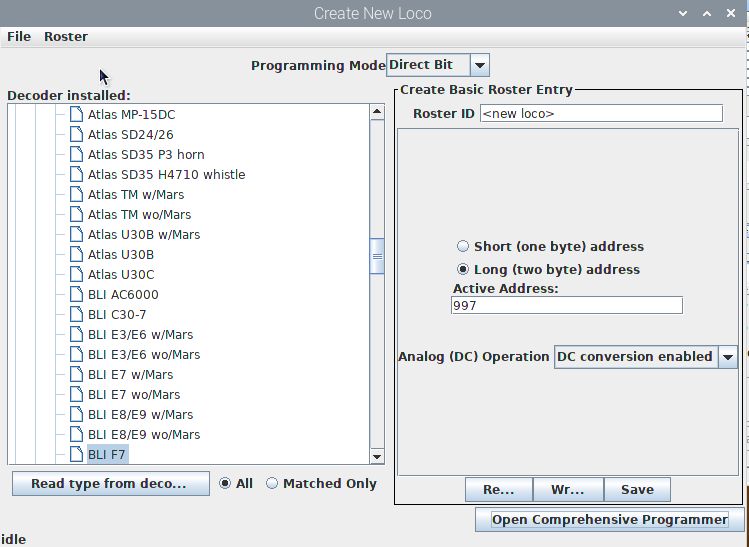Open the File menu
Screen dimensions: 749x547
pyautogui.click(x=19, y=37)
